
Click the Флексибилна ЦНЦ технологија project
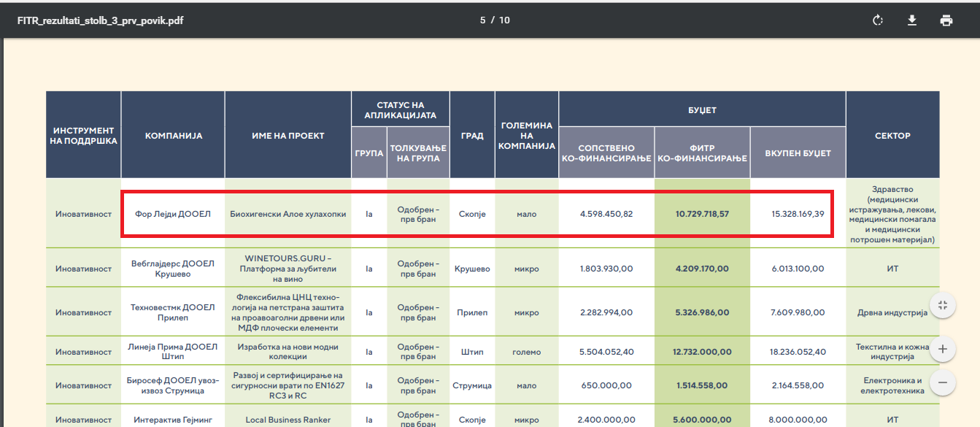coord(288,312)
